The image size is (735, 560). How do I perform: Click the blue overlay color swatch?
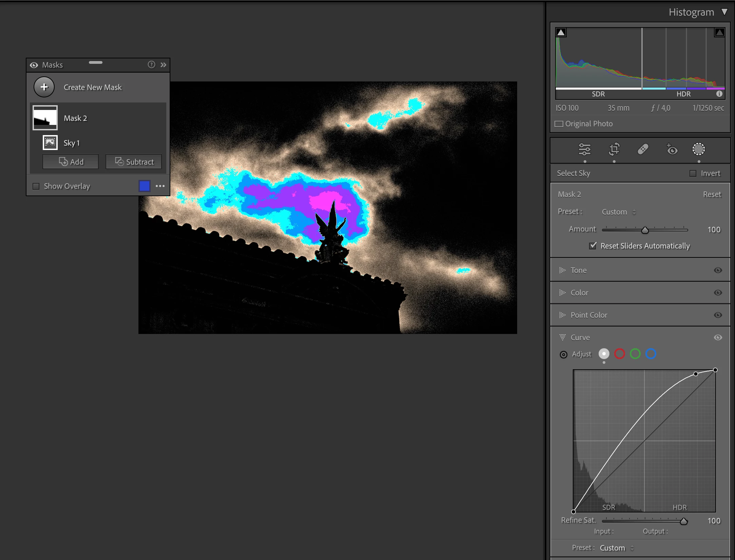point(145,186)
